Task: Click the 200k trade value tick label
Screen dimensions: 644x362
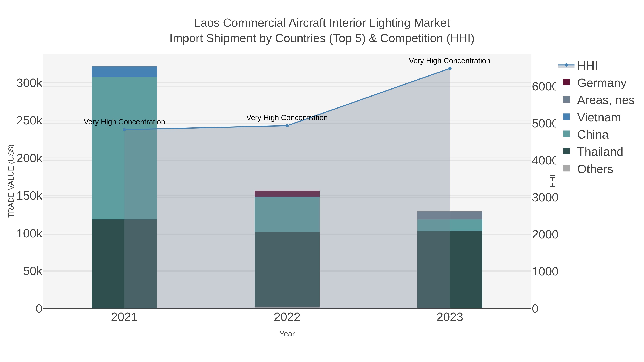Action: pos(30,158)
